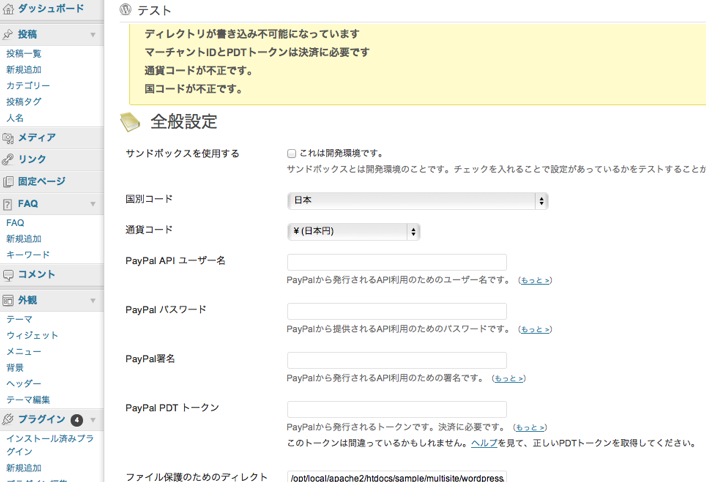The height and width of the screenshot is (482, 706).
Task: Click the Links (リンク) chain icon
Action: tap(9, 160)
